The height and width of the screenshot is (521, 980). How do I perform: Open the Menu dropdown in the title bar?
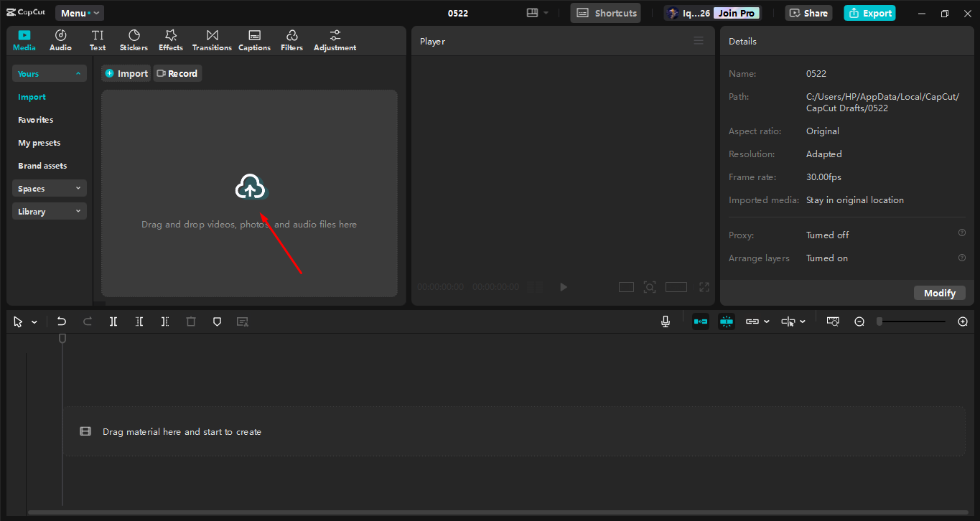79,12
